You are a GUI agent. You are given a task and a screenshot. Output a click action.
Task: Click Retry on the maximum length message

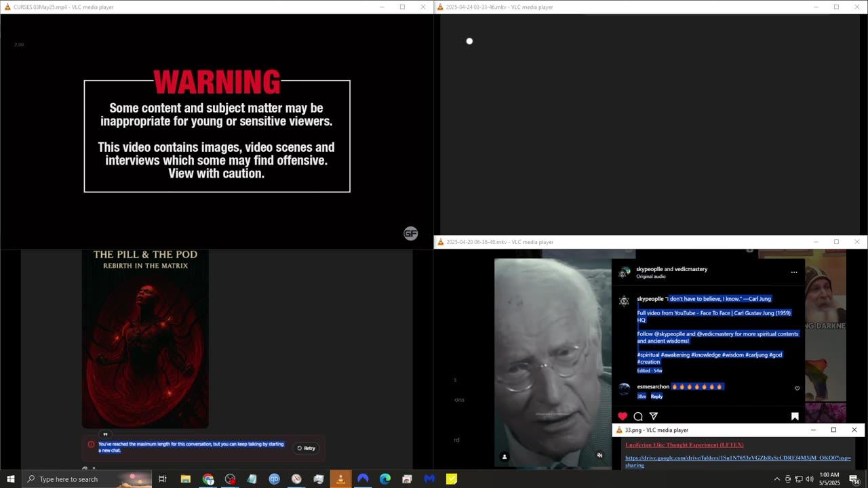pyautogui.click(x=307, y=448)
